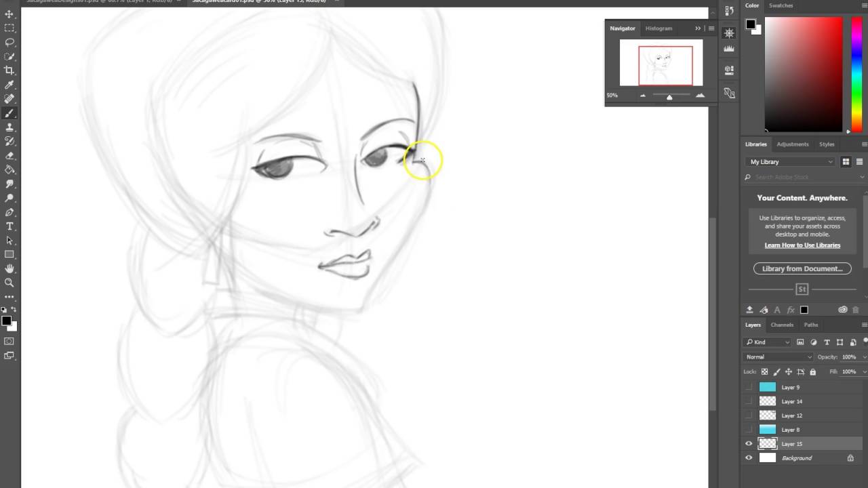This screenshot has height=488, width=868.
Task: Select the Smudge tool
Action: pos(9,184)
